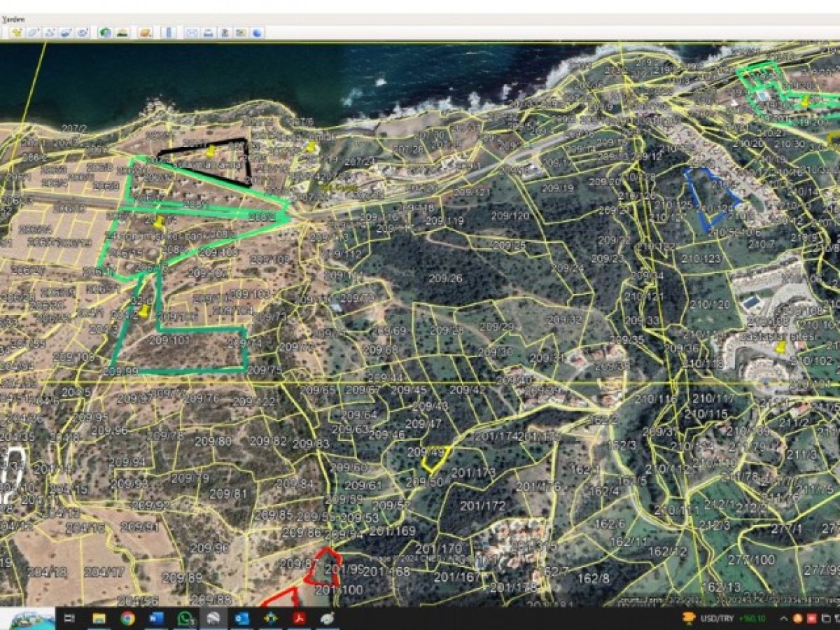Click the yellow pushpin near parcel 209/101
The image size is (840, 630).
coord(144,310)
